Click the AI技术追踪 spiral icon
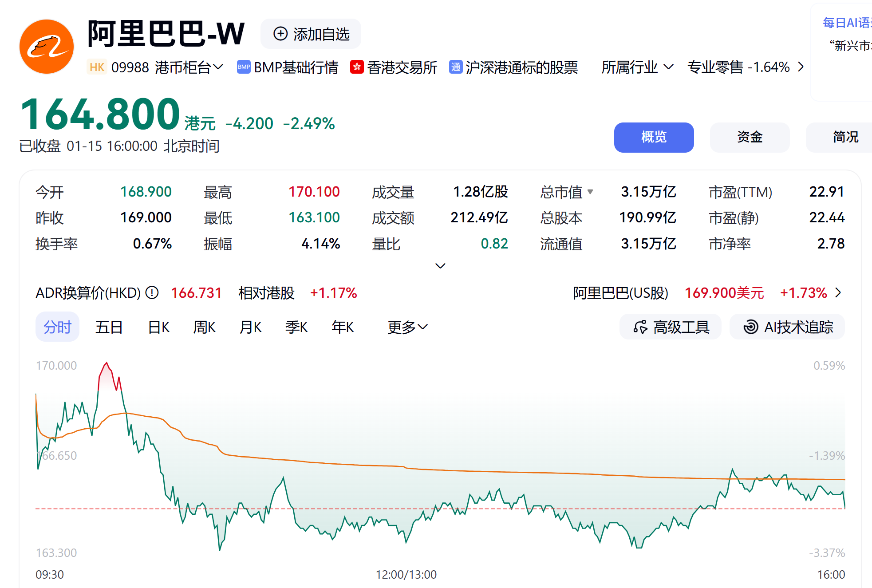 [750, 327]
